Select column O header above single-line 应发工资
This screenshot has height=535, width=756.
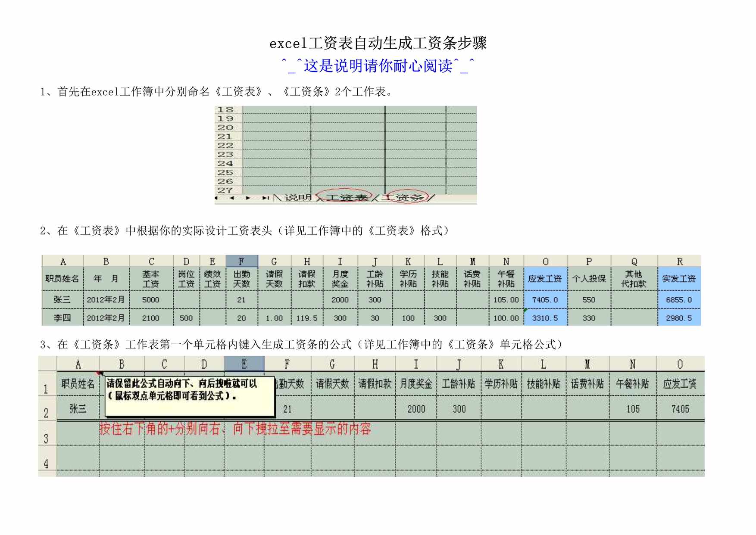[680, 364]
